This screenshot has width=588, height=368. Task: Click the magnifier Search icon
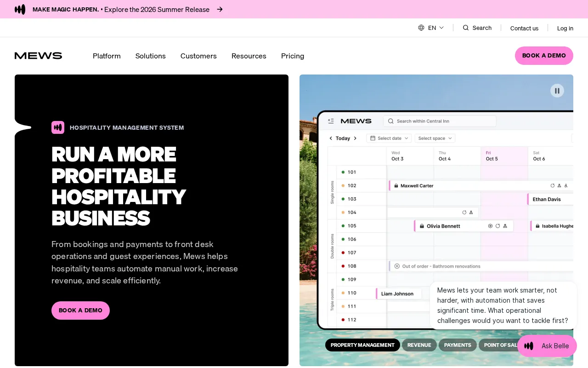point(466,28)
